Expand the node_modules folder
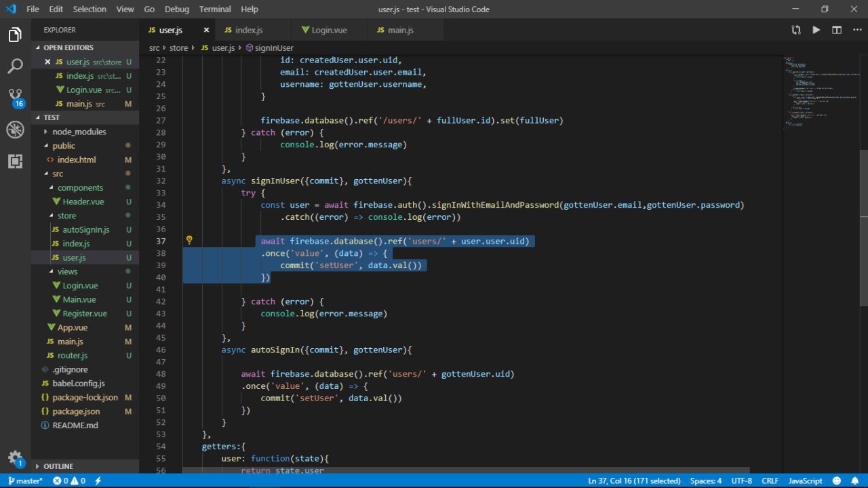Viewport: 868px width, 488px height. pyautogui.click(x=79, y=132)
